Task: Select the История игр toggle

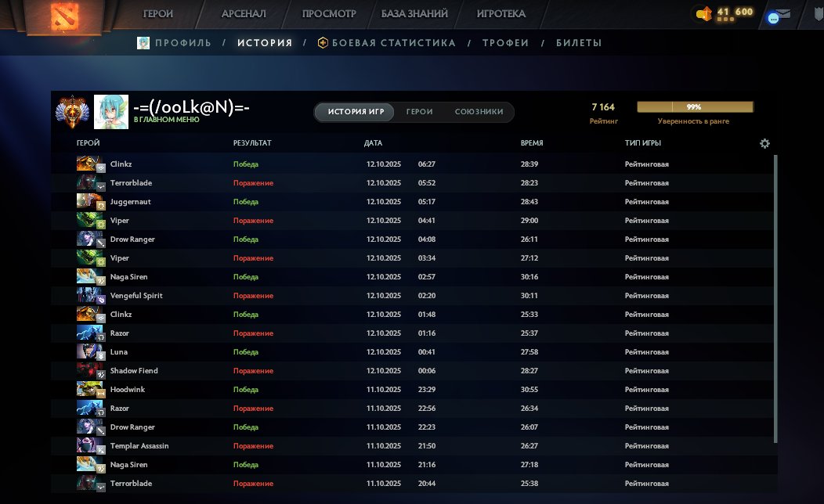Action: (x=356, y=112)
